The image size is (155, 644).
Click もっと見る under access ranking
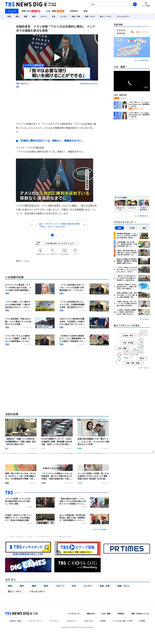(145, 319)
